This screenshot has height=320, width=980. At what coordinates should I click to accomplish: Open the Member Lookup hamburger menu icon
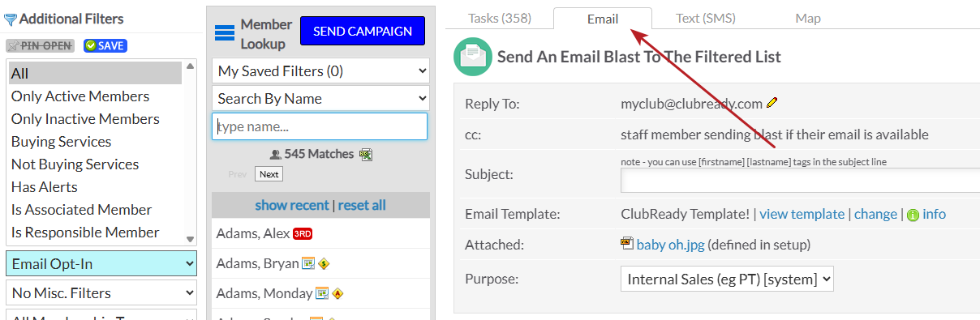[225, 32]
